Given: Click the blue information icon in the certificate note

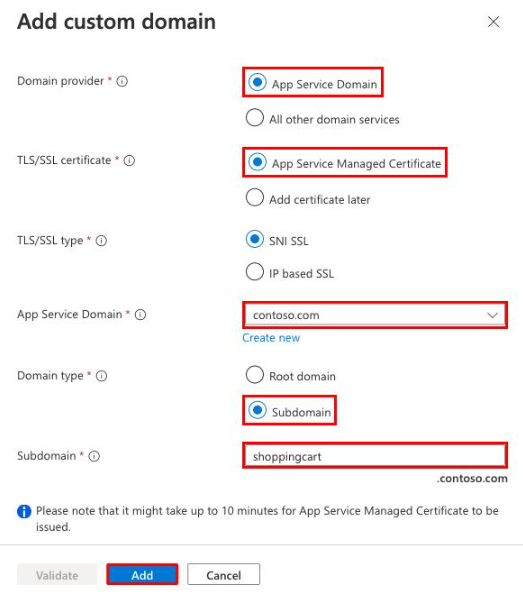Looking at the screenshot, I should 24,511.
